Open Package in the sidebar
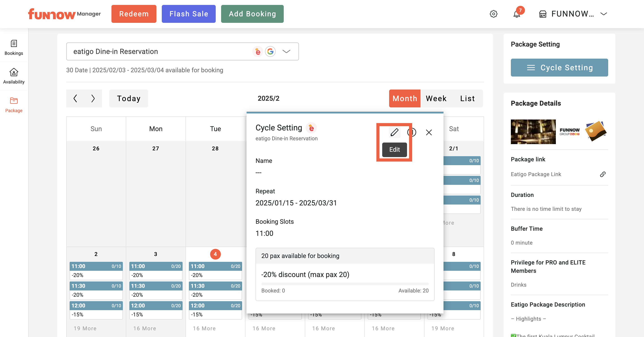 point(14,105)
